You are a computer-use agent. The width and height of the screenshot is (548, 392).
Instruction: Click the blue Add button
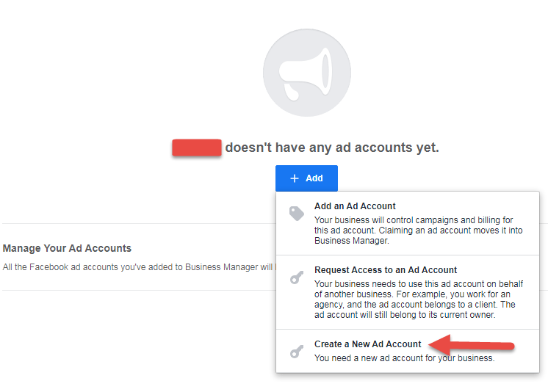coord(306,178)
